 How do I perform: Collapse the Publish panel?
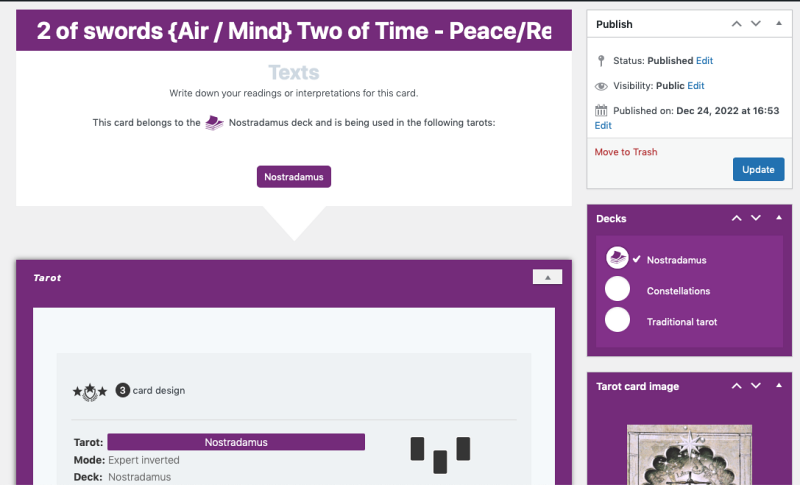779,23
